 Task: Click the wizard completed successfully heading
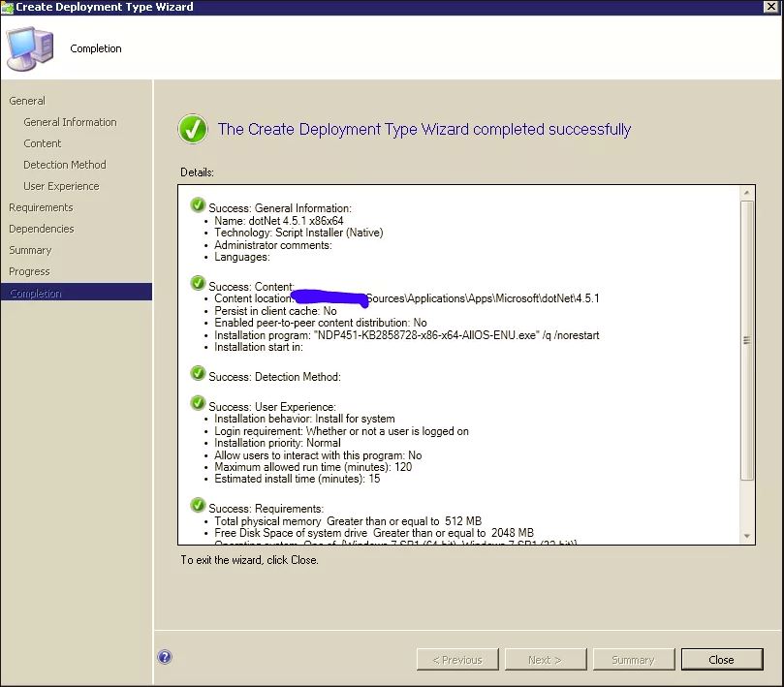coord(424,130)
